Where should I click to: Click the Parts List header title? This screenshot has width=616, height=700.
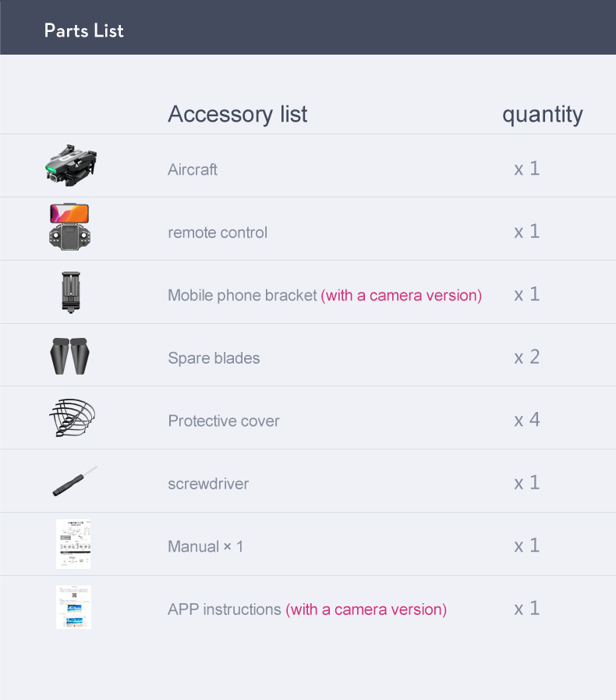(x=84, y=30)
